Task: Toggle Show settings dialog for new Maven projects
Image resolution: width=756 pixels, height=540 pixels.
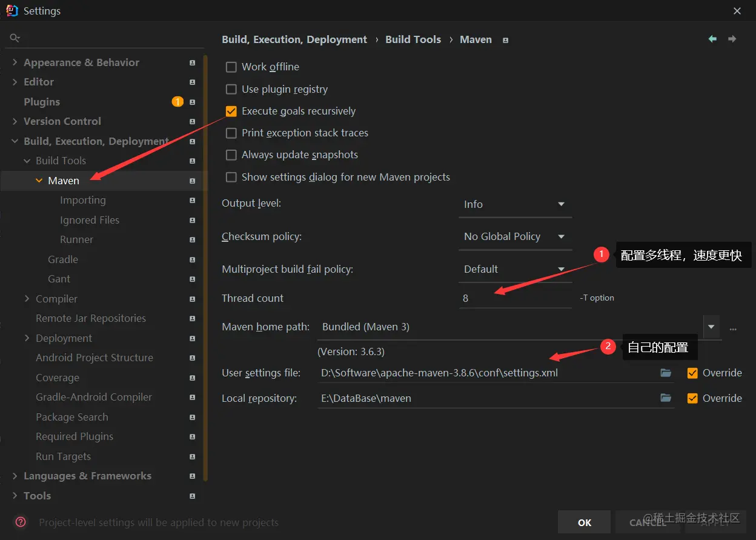Action: (231, 177)
